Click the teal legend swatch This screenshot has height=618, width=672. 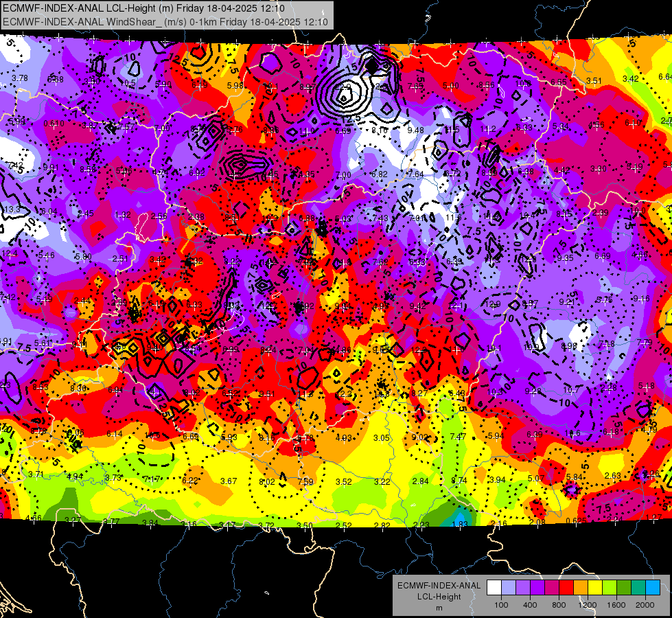(638, 588)
